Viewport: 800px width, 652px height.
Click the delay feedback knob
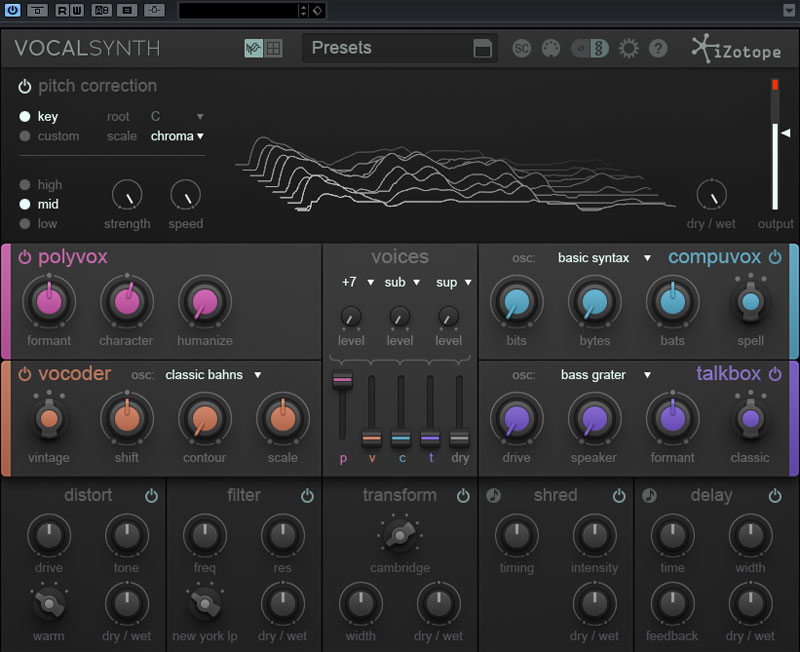pyautogui.click(x=672, y=604)
